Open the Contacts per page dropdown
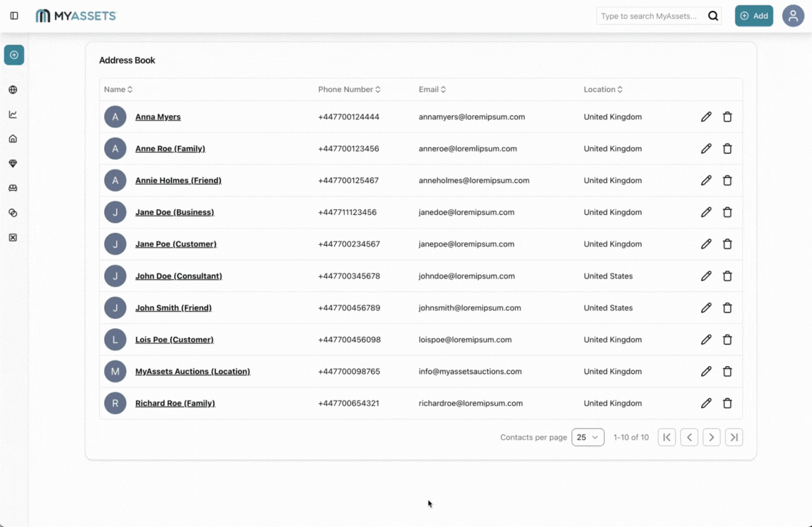Viewport: 812px width, 527px height. (x=588, y=437)
